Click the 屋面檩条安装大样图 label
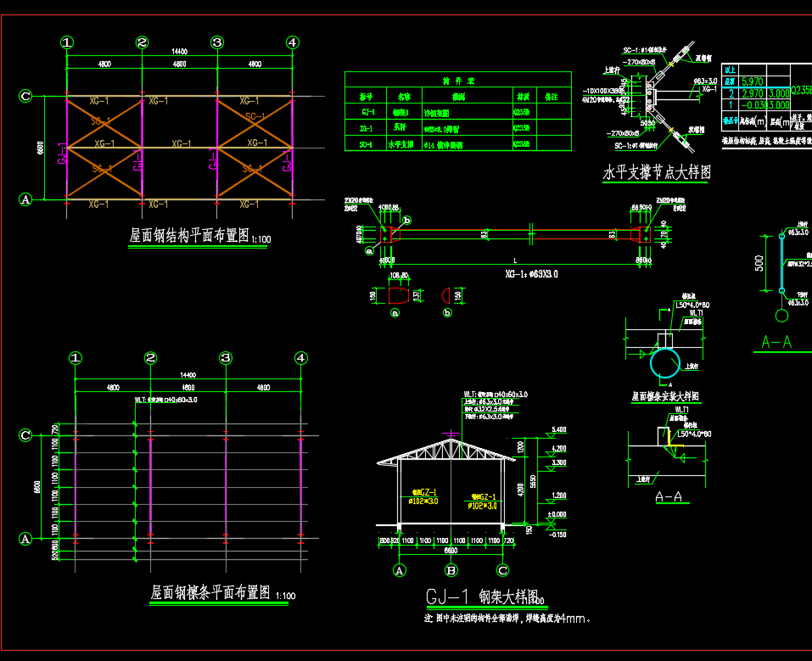812x661 pixels. (665, 396)
